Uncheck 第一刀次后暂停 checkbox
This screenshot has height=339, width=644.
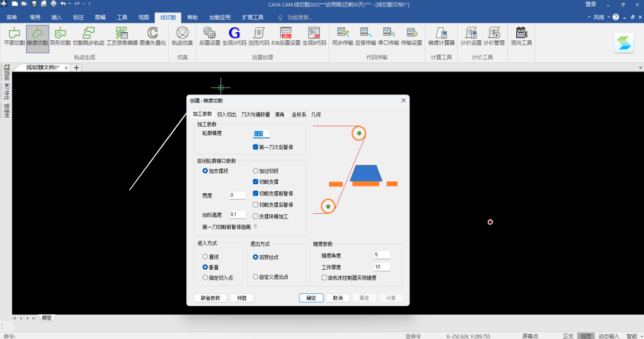(x=255, y=147)
